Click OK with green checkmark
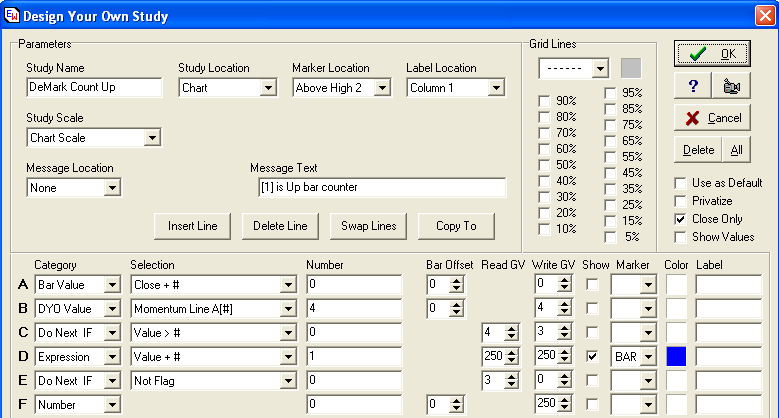 click(712, 54)
